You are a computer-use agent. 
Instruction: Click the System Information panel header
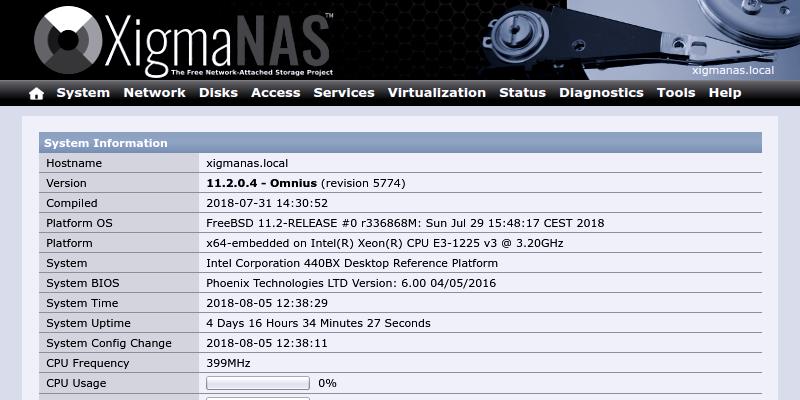400,143
